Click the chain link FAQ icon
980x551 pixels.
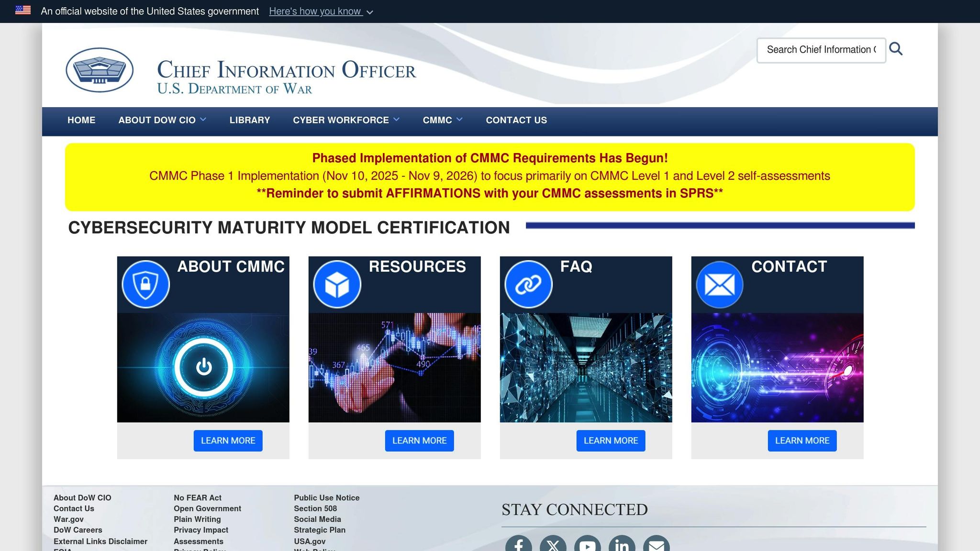click(528, 284)
